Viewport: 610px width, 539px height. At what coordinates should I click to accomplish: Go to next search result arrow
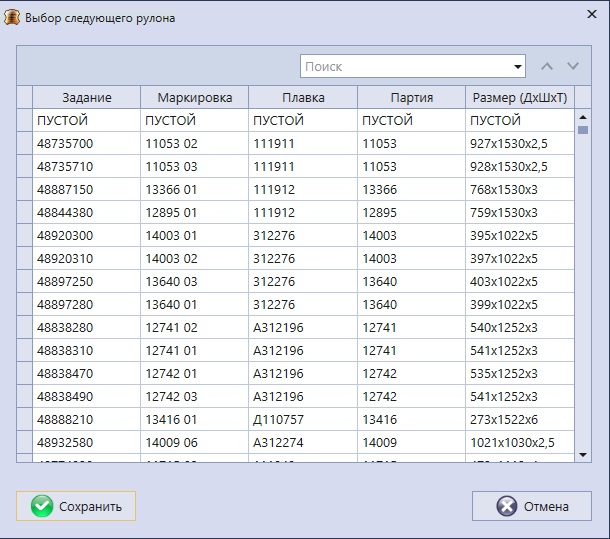[x=573, y=66]
